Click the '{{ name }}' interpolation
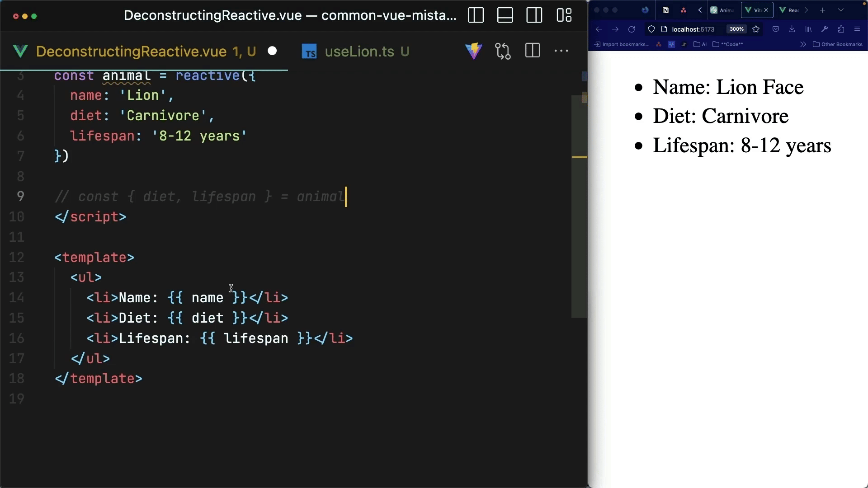This screenshot has width=868, height=488. click(x=208, y=298)
